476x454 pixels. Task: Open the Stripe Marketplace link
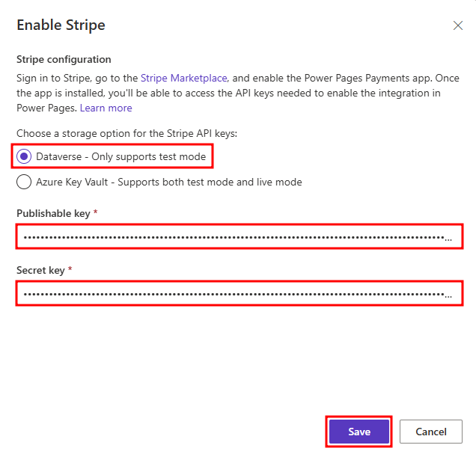click(x=184, y=78)
